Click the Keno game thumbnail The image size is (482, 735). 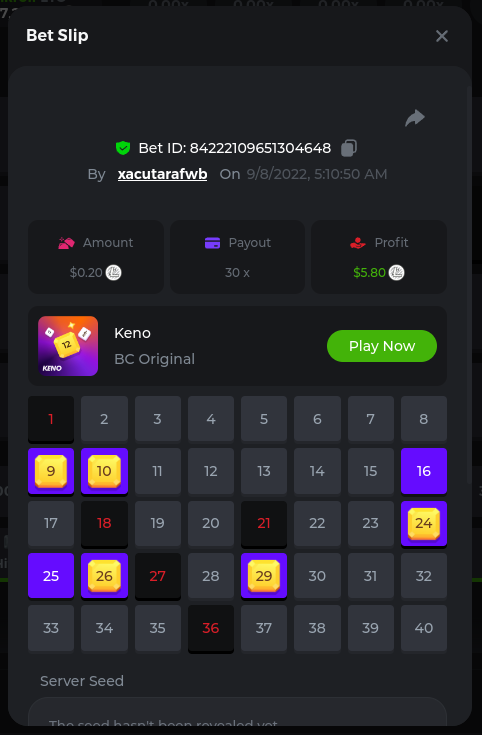pyautogui.click(x=68, y=346)
